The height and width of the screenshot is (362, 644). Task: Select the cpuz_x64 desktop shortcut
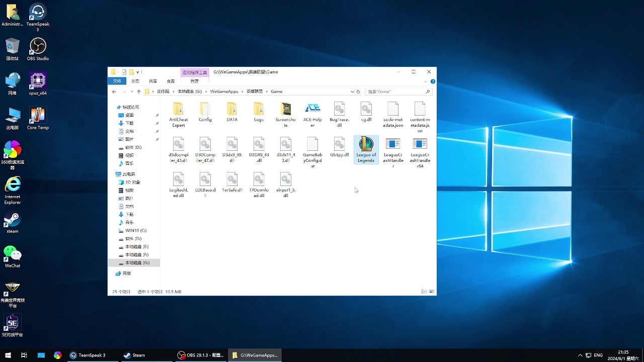coord(38,84)
